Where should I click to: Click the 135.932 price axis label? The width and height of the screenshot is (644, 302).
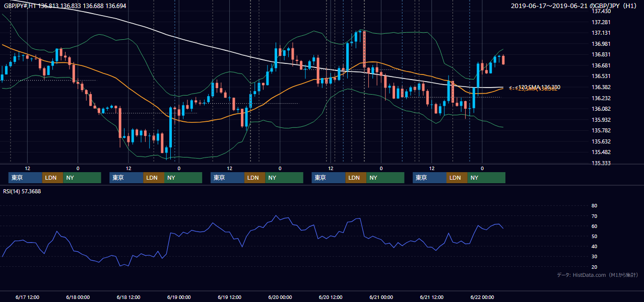[x=602, y=120]
